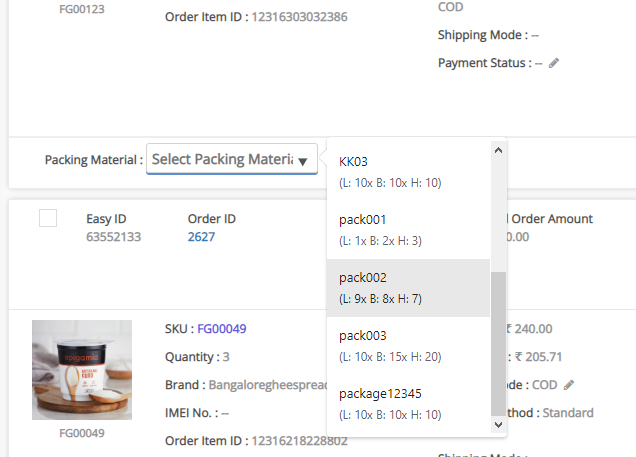Select highlighted pack002 option

(408, 288)
